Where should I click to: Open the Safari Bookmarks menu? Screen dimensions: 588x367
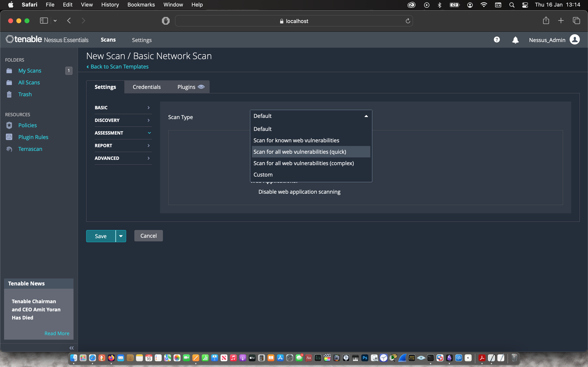point(141,5)
